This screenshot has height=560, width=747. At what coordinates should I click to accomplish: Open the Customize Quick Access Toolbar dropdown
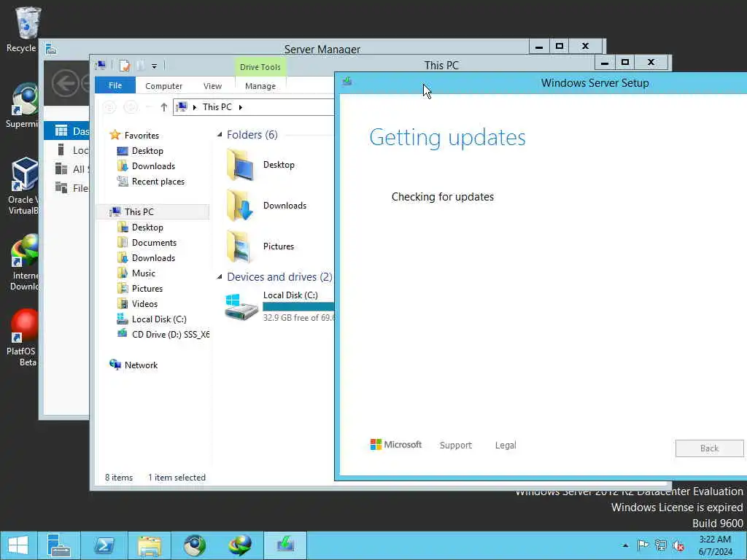click(x=155, y=66)
